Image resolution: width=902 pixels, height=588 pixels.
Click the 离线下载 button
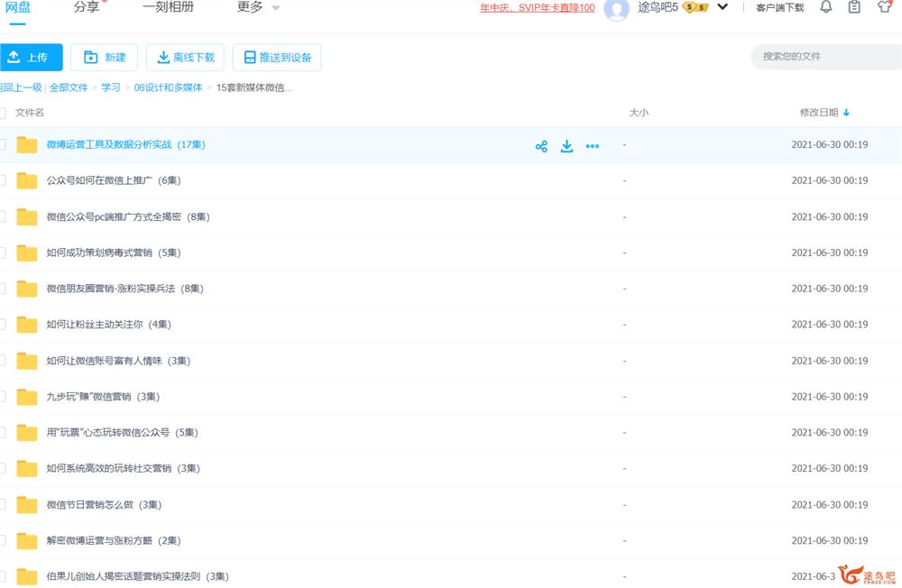pyautogui.click(x=185, y=58)
